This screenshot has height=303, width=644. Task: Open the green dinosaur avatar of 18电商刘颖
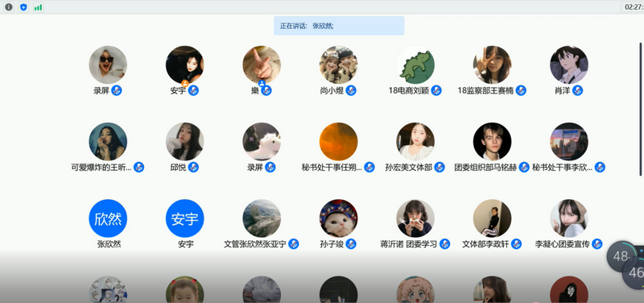pos(415,65)
